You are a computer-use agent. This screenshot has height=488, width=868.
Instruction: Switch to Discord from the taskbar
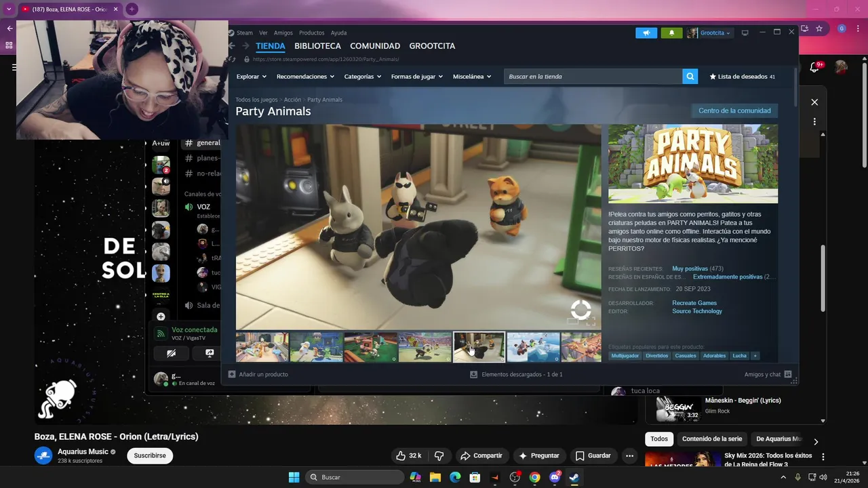click(555, 477)
